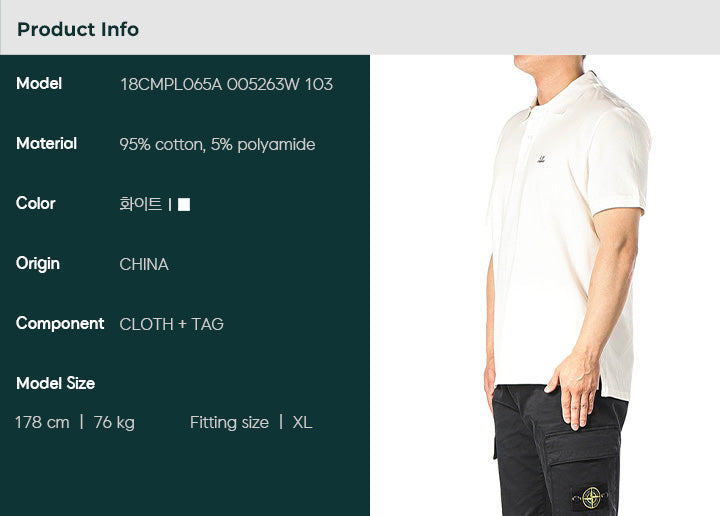720x516 pixels.
Task: Click the small chest logo on the polo
Action: (x=541, y=160)
